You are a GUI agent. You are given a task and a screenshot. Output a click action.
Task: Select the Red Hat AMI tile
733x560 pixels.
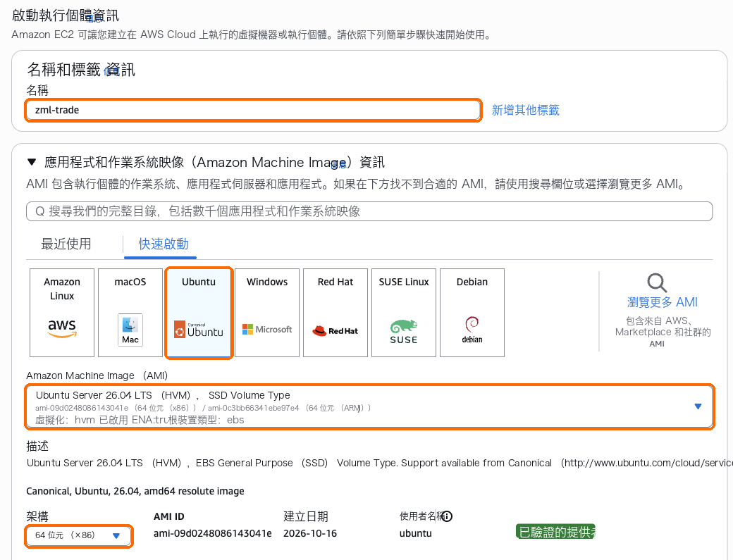point(335,313)
